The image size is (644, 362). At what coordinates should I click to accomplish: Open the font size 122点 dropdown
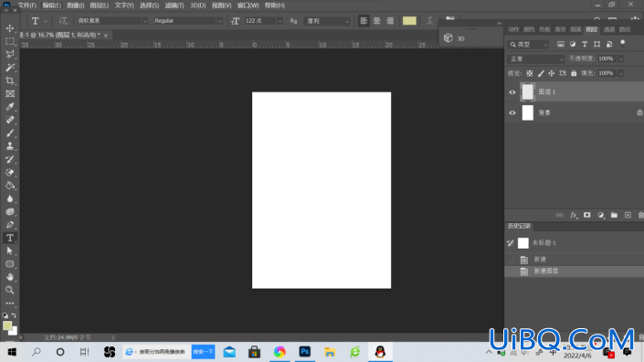(280, 21)
